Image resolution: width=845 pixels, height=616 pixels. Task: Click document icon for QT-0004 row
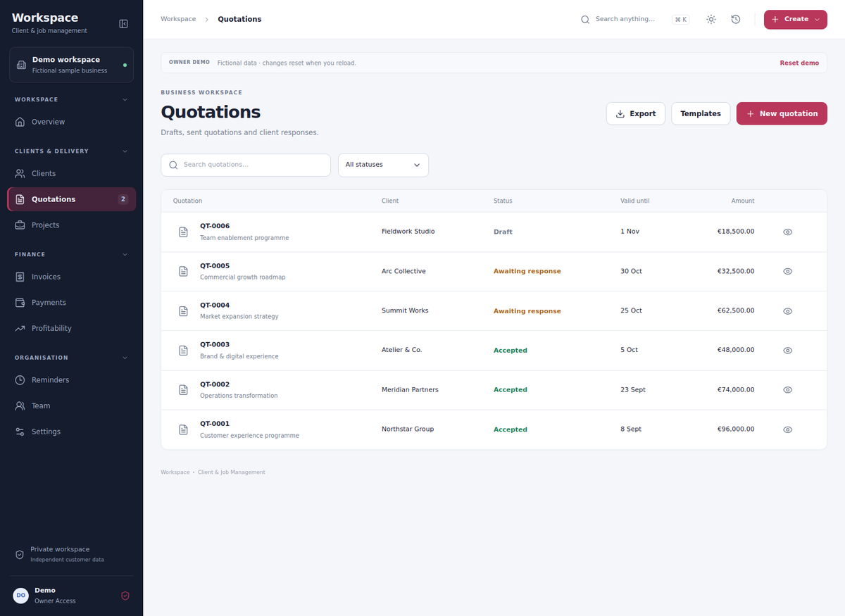pos(183,310)
